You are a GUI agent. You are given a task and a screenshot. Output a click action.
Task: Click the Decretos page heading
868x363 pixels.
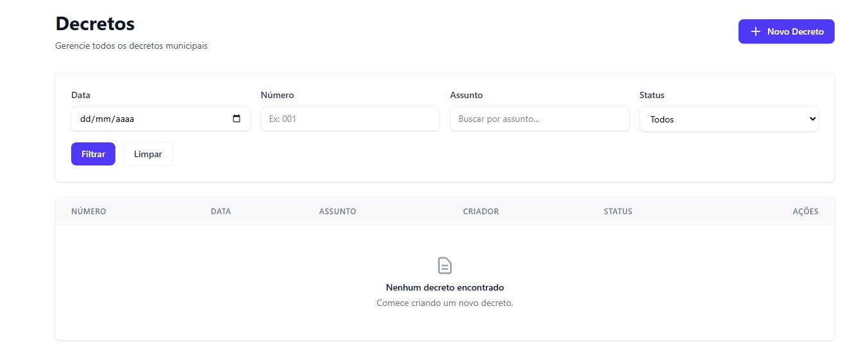coord(95,24)
